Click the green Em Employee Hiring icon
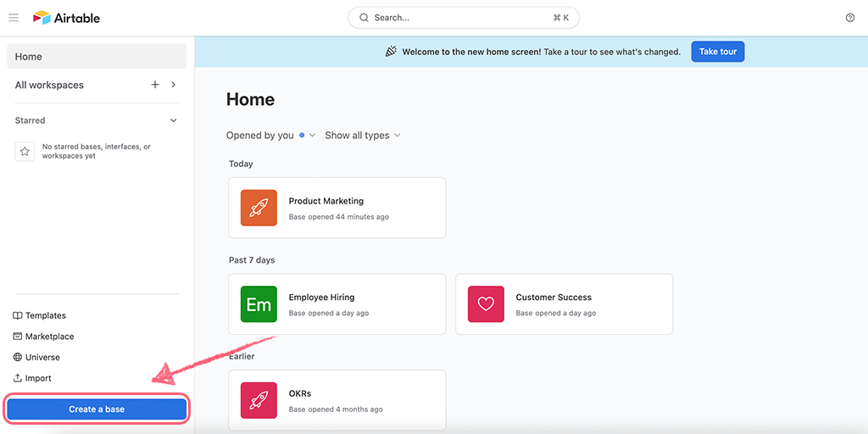The height and width of the screenshot is (434, 868). click(x=259, y=304)
